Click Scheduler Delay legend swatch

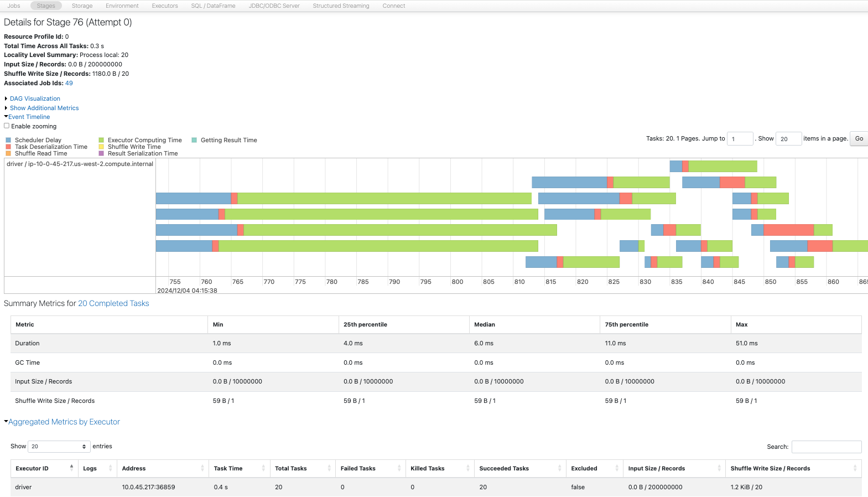(x=8, y=140)
